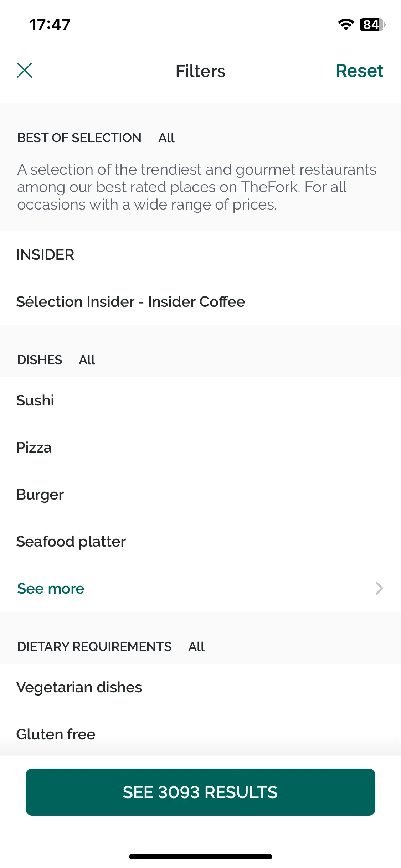The image size is (401, 868).
Task: Tap SEE 3093 RESULTS button
Action: click(200, 792)
